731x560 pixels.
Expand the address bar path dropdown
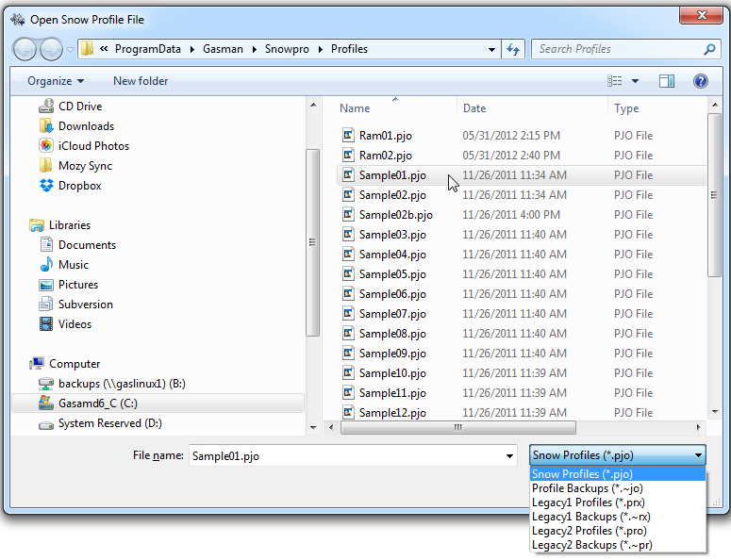492,49
